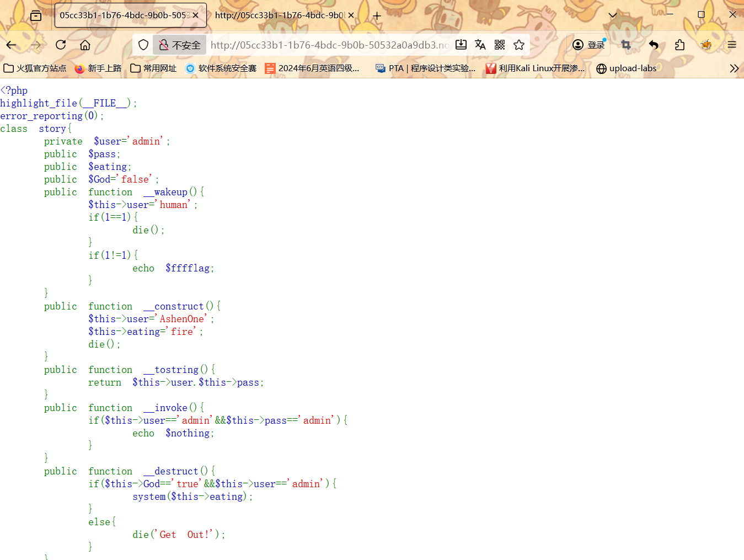This screenshot has width=744, height=560.
Task: Generate a QR code for this page
Action: [x=500, y=45]
